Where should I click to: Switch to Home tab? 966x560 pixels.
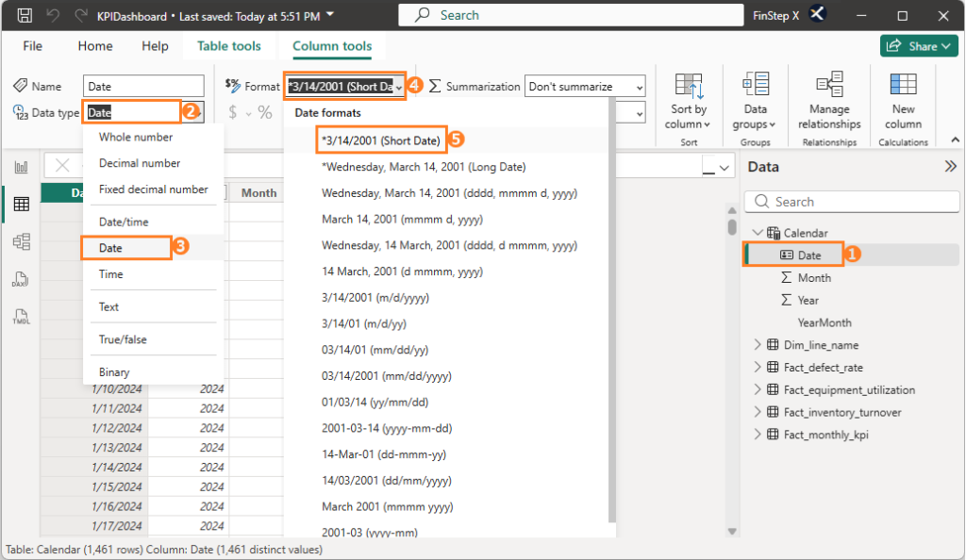pyautogui.click(x=95, y=46)
